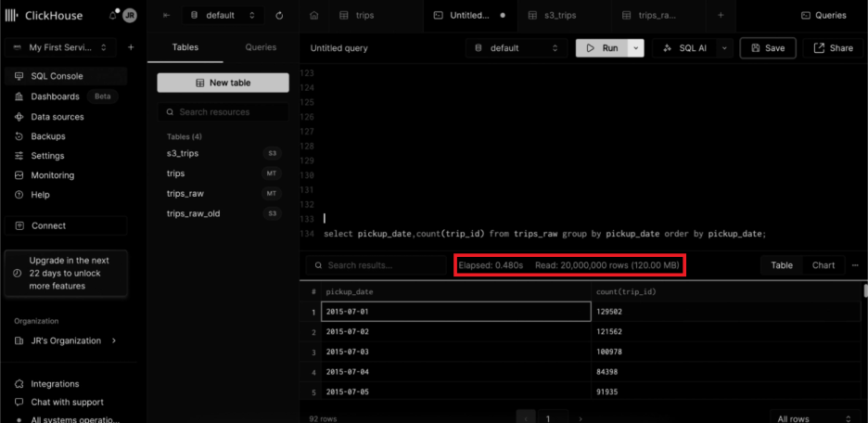Click the results table vertical scrollbar
The height and width of the screenshot is (423, 868).
(x=865, y=291)
